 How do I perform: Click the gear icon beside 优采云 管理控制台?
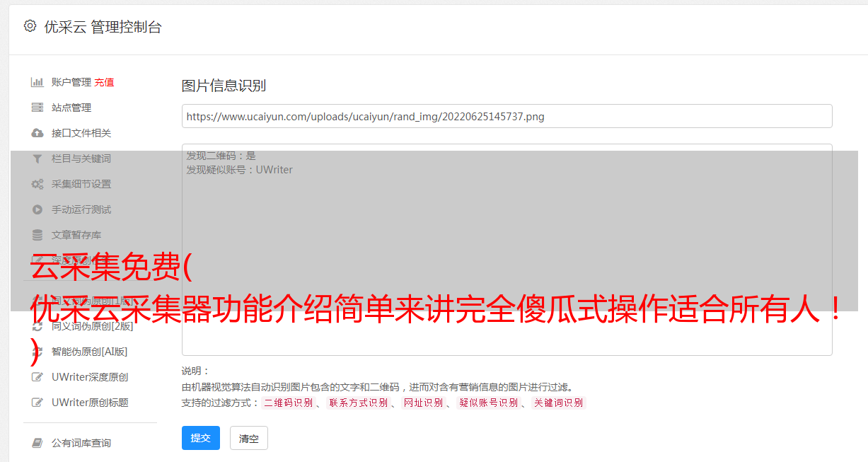coord(30,26)
